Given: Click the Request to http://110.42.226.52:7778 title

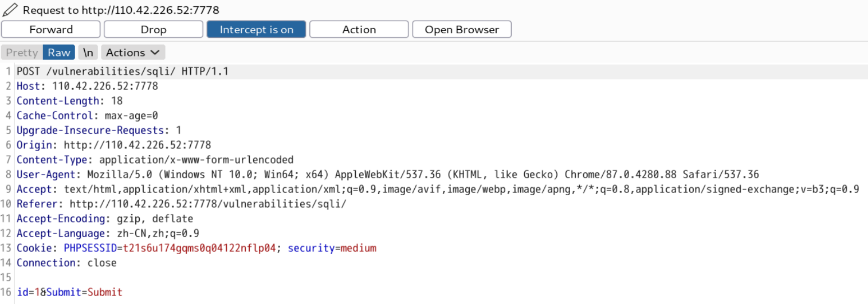Looking at the screenshot, I should pyautogui.click(x=121, y=10).
